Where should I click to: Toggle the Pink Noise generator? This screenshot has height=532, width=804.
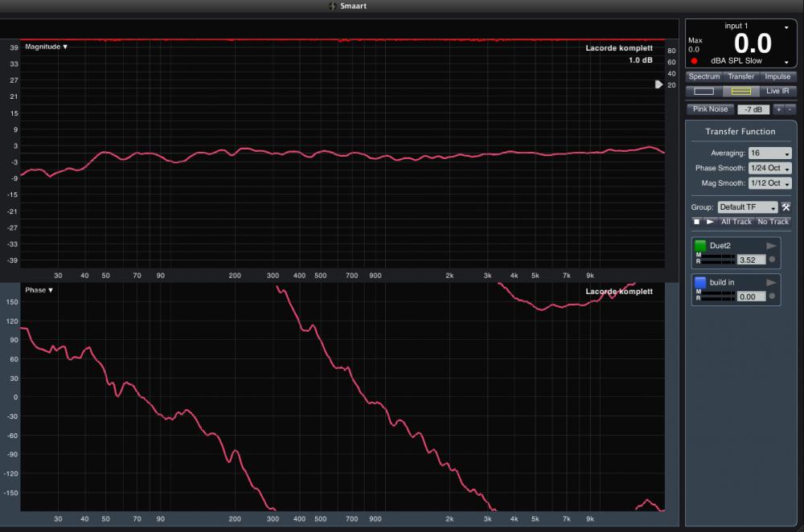pos(710,109)
